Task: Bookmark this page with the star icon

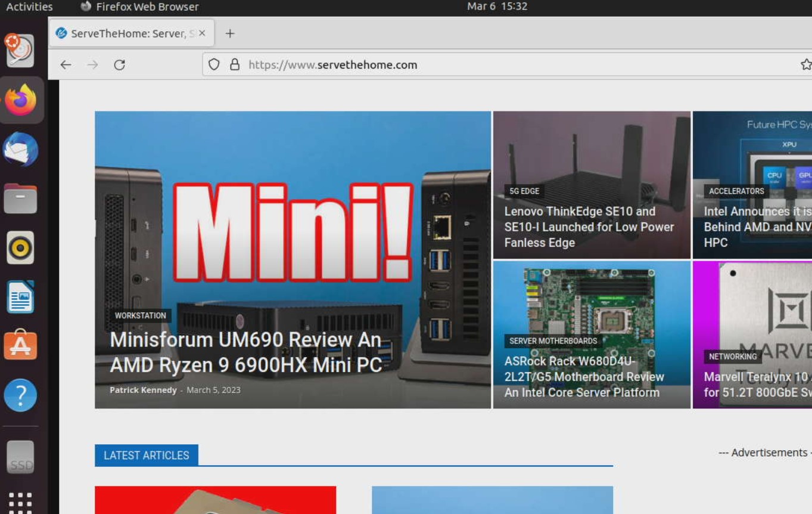Action: click(x=805, y=65)
